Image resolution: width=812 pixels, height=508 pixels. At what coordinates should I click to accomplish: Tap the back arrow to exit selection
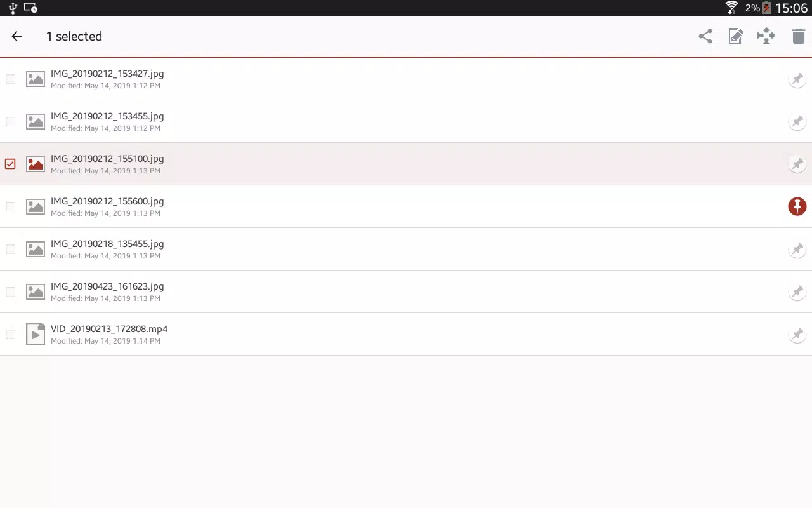click(16, 36)
